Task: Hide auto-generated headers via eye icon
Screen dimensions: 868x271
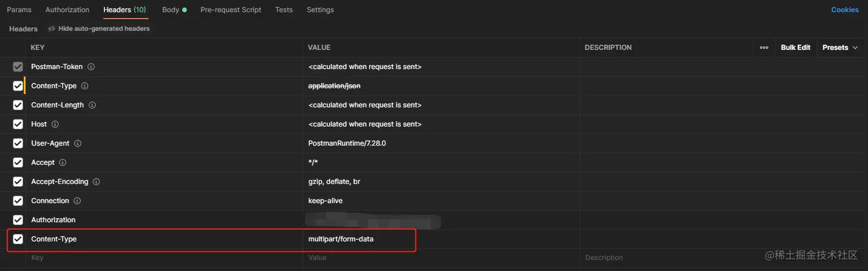Action: tap(52, 28)
